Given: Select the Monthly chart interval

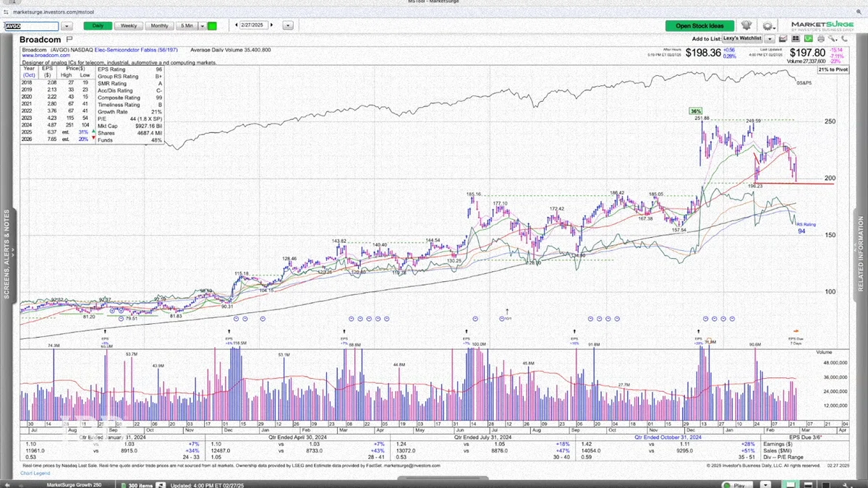Looking at the screenshot, I should tap(159, 25).
